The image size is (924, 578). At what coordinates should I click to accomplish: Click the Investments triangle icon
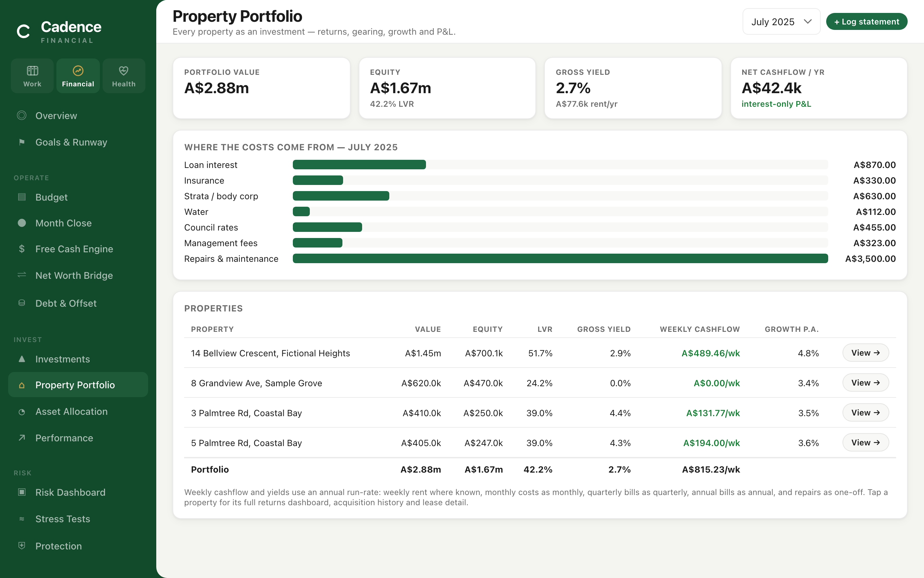click(x=22, y=359)
